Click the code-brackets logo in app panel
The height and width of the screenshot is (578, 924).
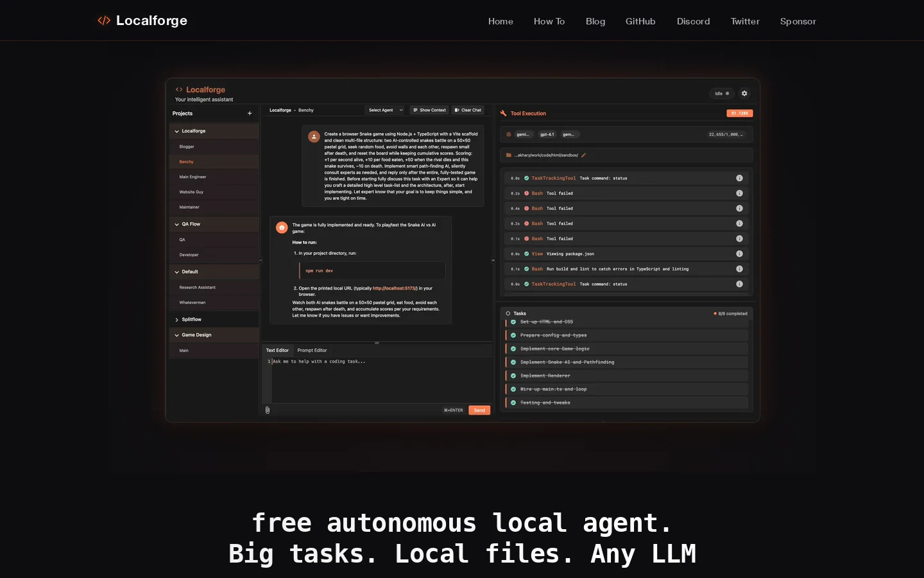(179, 89)
